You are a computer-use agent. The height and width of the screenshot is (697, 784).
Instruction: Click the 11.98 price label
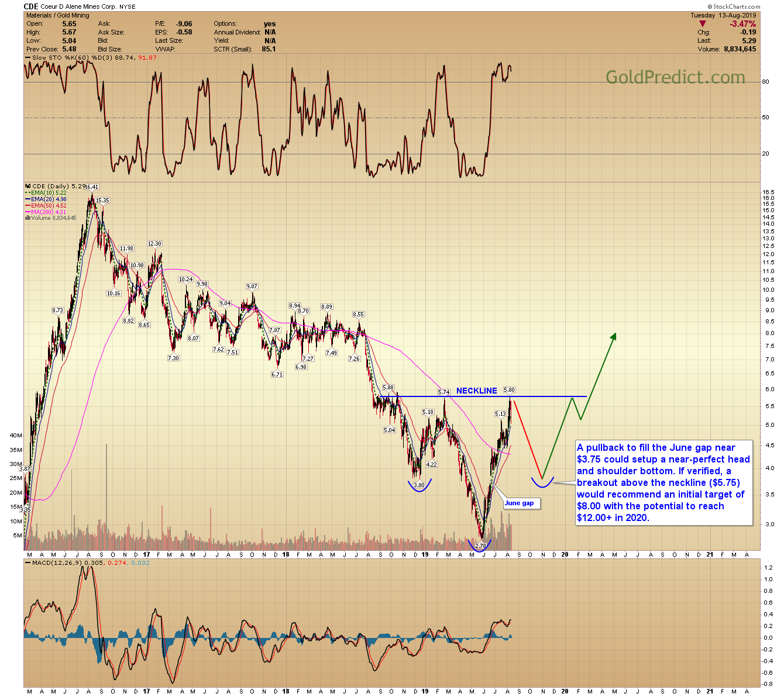point(126,249)
